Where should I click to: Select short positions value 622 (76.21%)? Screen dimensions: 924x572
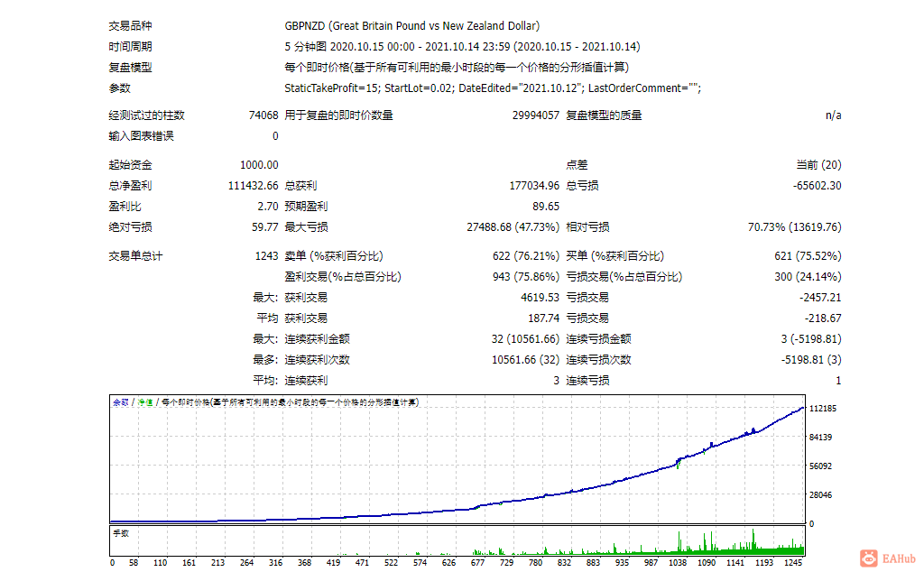(526, 256)
